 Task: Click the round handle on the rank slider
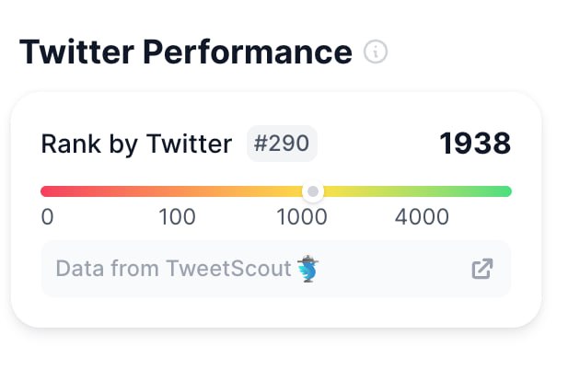tap(313, 191)
